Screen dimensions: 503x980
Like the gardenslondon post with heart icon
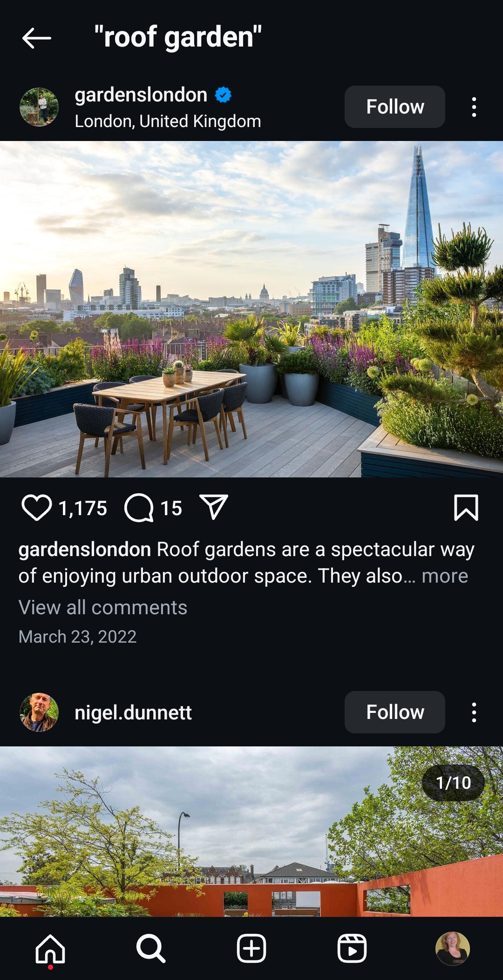37,508
